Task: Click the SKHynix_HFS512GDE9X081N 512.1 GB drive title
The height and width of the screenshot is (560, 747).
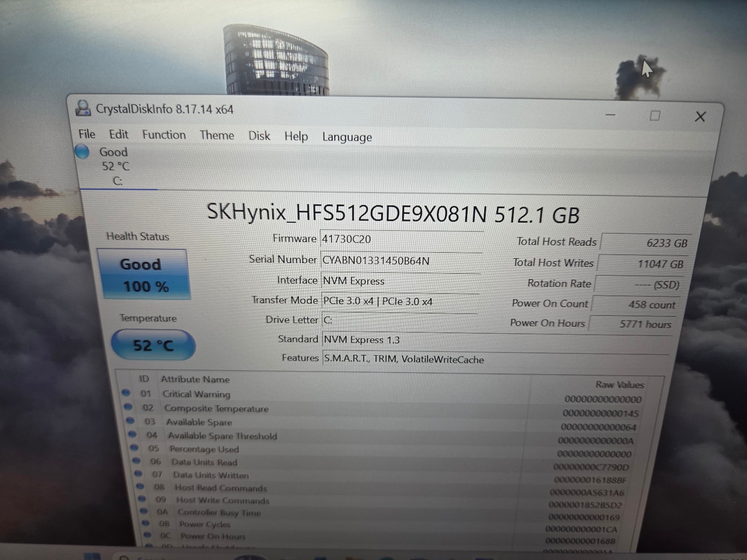Action: coord(393,214)
